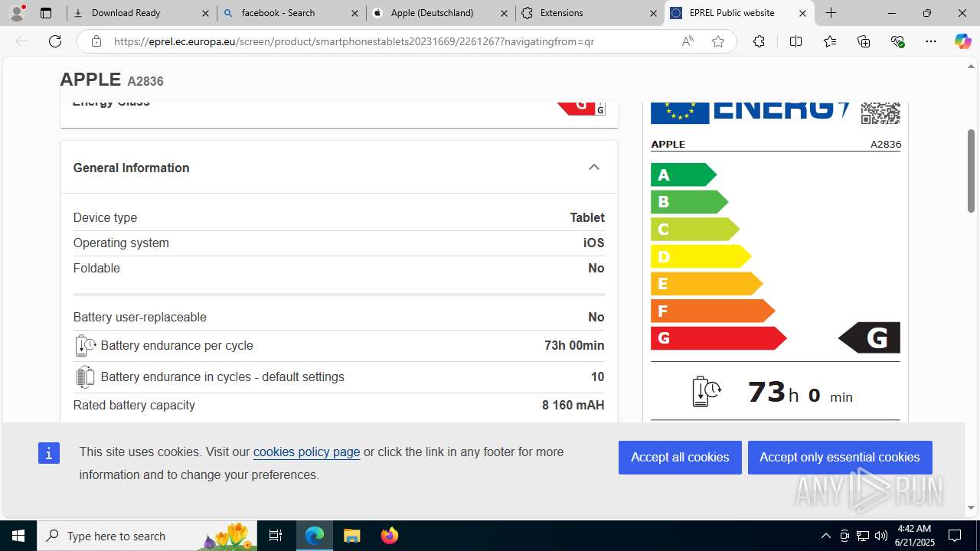The image size is (980, 551).
Task: Accept only essential cookies
Action: click(x=840, y=458)
